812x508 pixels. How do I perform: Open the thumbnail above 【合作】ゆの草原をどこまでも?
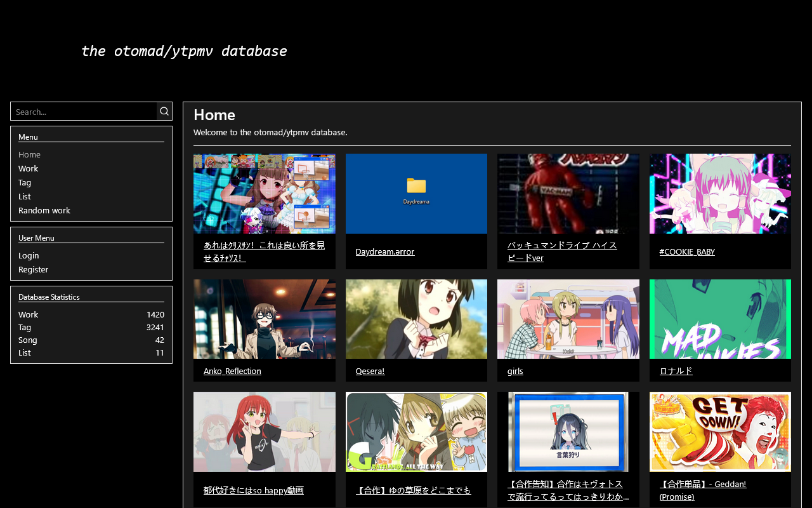click(416, 432)
